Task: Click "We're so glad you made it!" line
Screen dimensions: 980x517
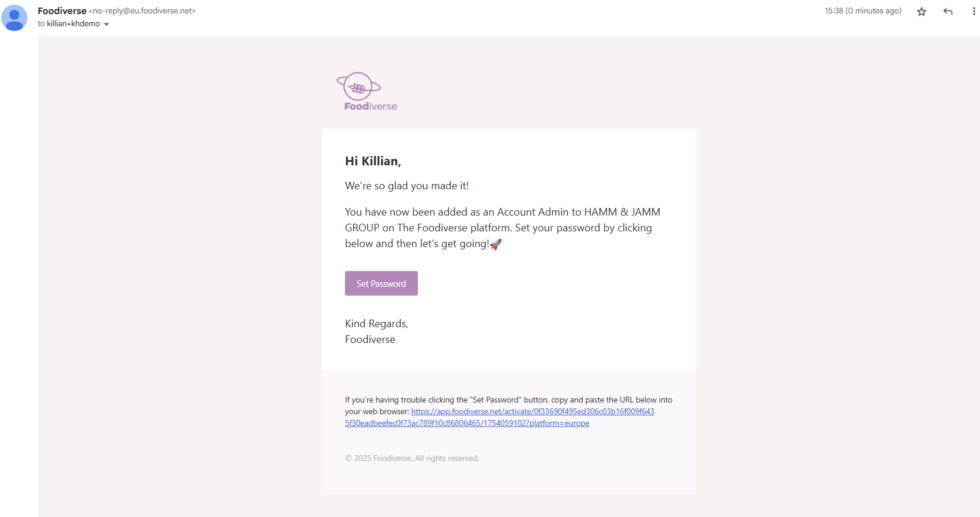Action: pyautogui.click(x=407, y=186)
